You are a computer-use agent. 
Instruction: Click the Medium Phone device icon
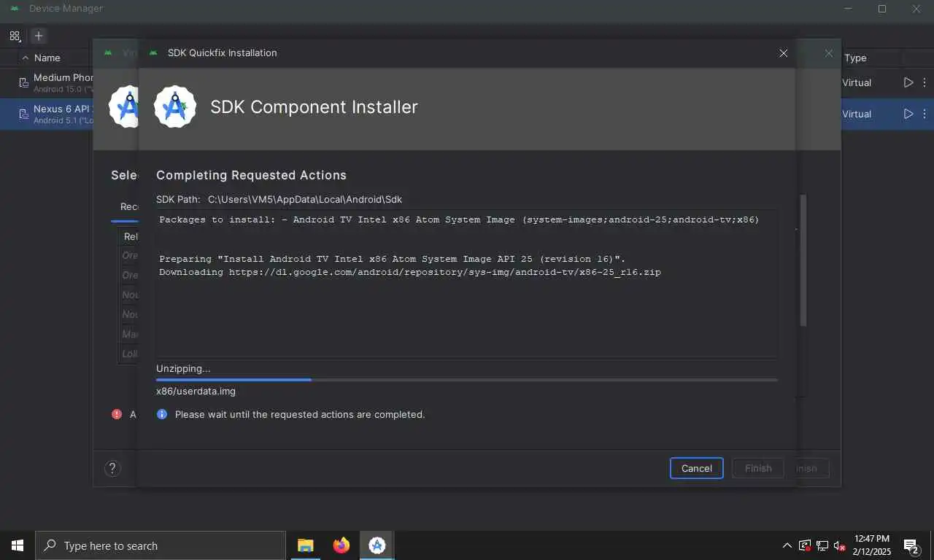tap(23, 82)
